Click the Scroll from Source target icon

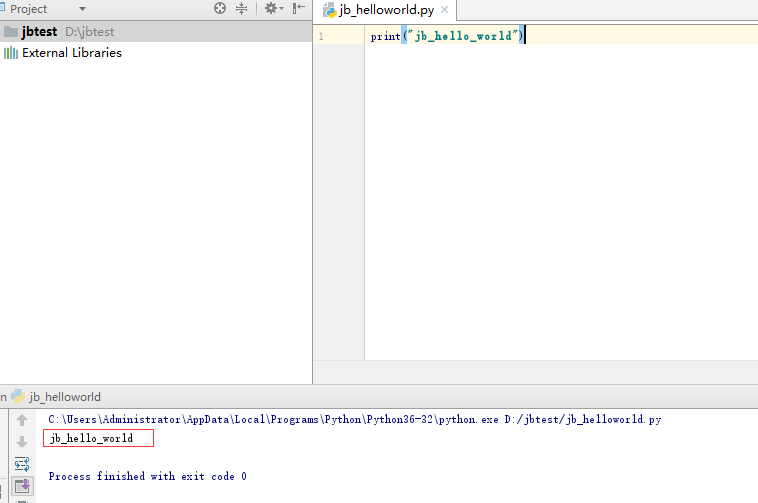tap(220, 8)
